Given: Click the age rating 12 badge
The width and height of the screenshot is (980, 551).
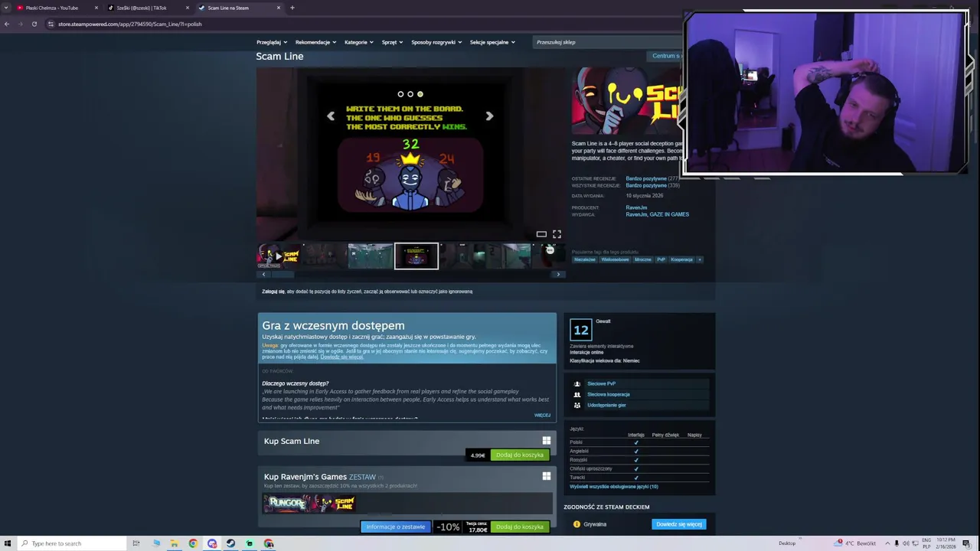Looking at the screenshot, I should [581, 330].
